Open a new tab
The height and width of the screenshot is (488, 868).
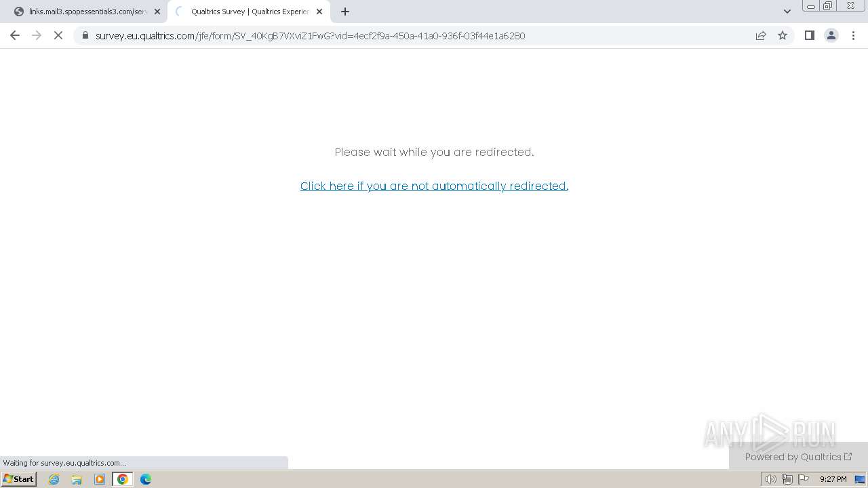coord(345,12)
